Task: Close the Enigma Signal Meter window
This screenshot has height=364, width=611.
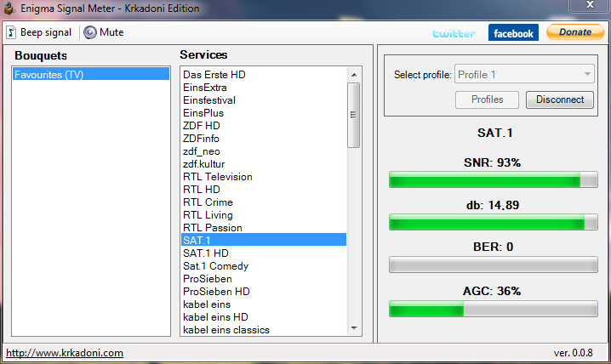Action: point(590,5)
